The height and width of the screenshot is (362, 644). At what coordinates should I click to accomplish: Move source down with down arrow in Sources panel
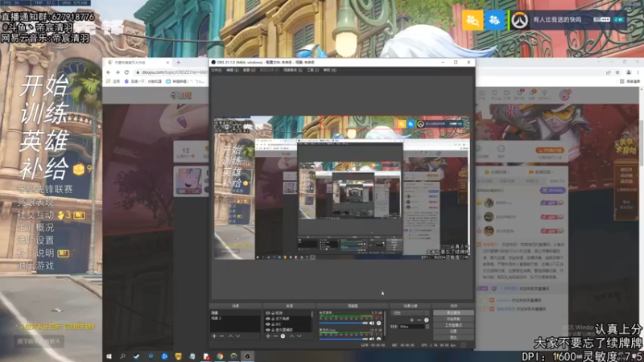pos(299,335)
